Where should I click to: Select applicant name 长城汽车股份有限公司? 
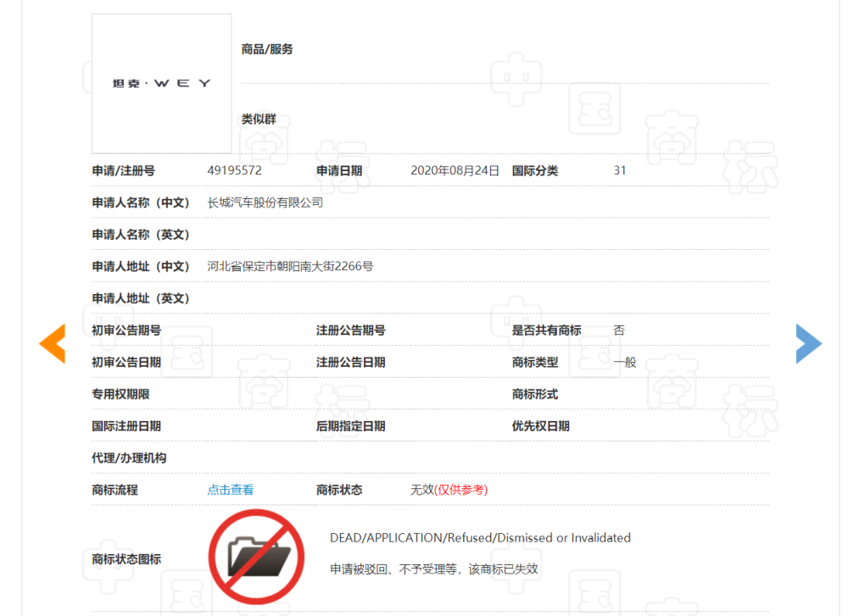(x=265, y=203)
